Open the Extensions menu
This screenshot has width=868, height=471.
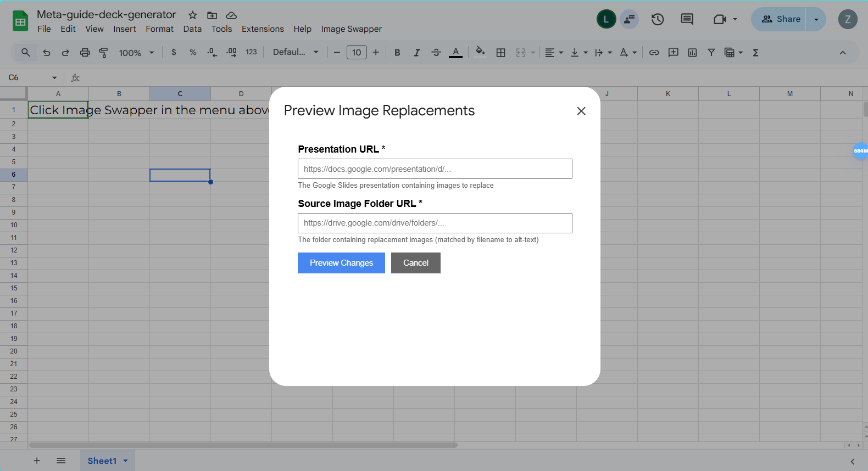pos(263,29)
